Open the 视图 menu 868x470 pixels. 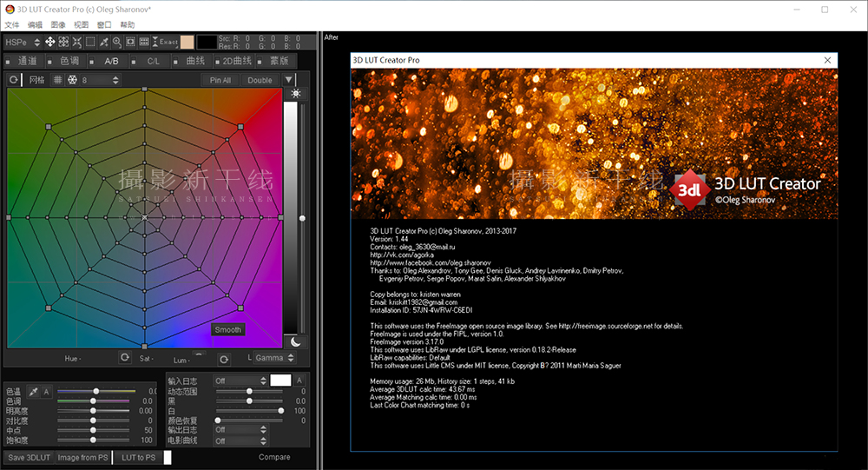(x=82, y=24)
